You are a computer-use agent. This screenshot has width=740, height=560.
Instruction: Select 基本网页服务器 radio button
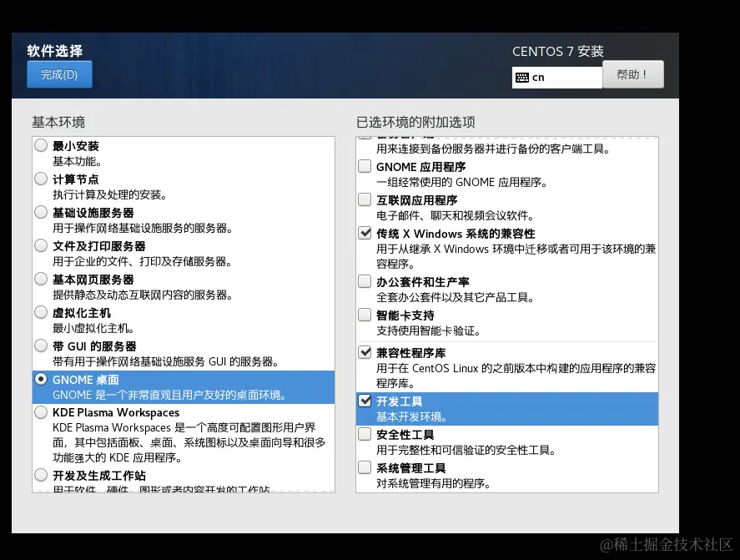point(41,279)
